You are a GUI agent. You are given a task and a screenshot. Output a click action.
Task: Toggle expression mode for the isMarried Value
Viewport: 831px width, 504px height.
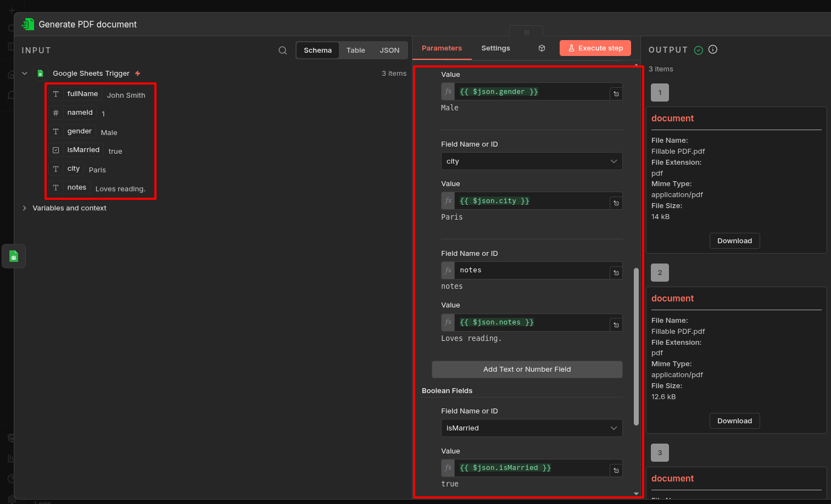coord(448,468)
